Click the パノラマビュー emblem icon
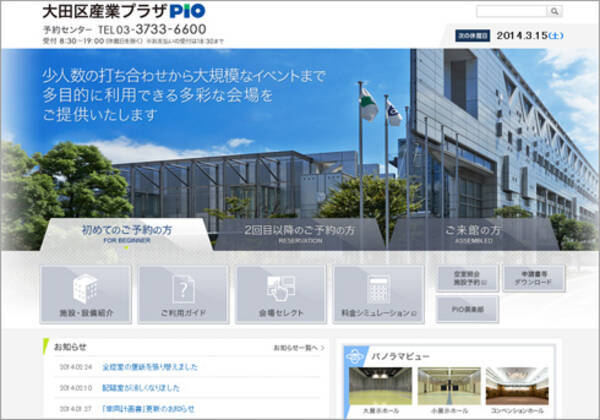The height and width of the screenshot is (420, 600). tap(354, 357)
